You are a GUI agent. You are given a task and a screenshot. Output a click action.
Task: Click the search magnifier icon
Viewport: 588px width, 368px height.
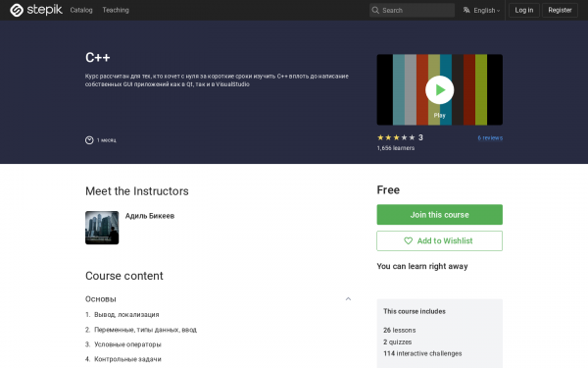pos(375,10)
